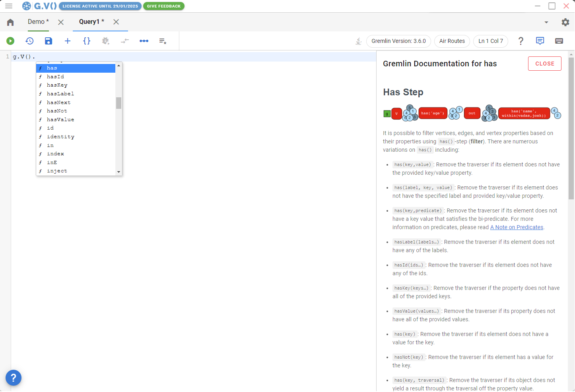
Task: Close the Gremlin documentation panel
Action: pos(544,64)
